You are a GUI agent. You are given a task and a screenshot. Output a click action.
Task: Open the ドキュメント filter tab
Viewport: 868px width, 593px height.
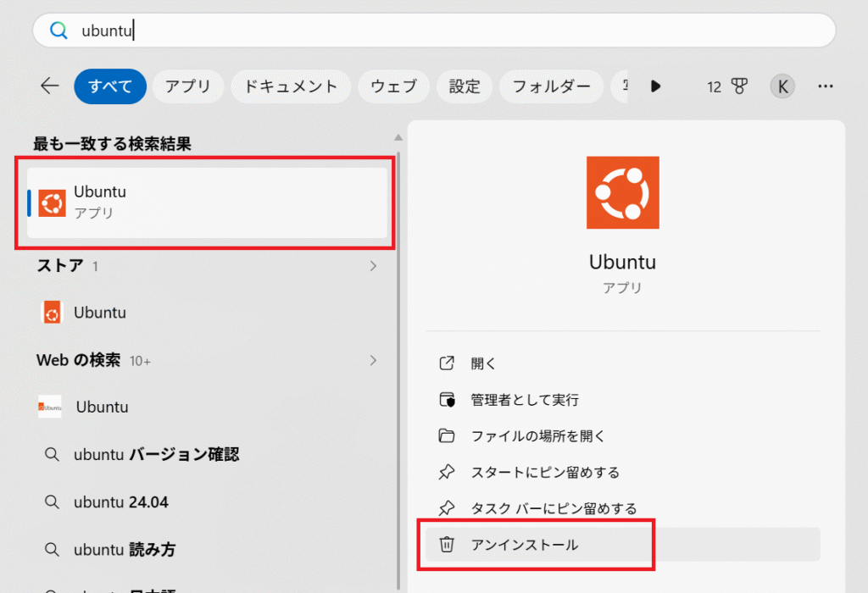click(291, 86)
